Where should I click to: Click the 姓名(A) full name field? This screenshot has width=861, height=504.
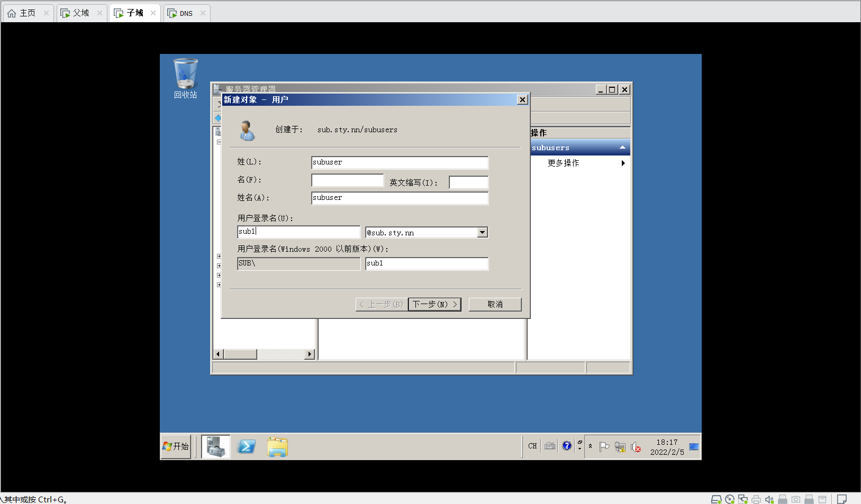coord(400,198)
